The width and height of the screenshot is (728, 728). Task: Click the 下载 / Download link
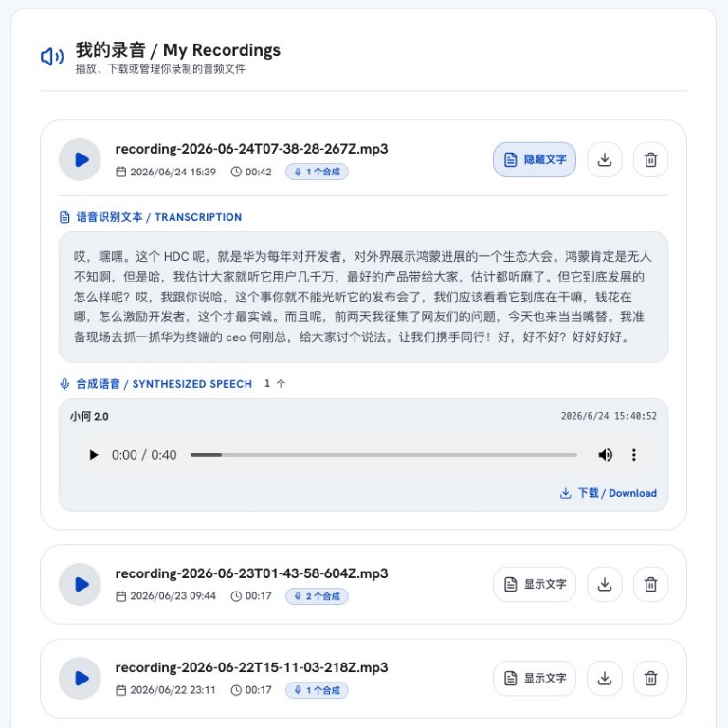(x=609, y=493)
